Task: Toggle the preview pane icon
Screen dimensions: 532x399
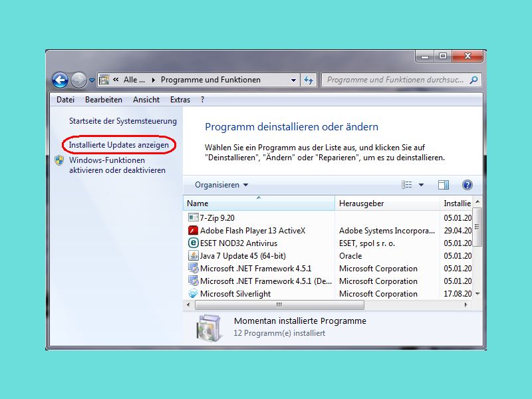Action: 444,185
